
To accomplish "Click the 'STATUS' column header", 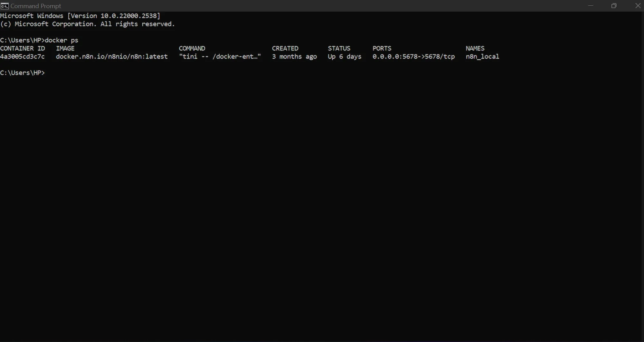I will [339, 48].
